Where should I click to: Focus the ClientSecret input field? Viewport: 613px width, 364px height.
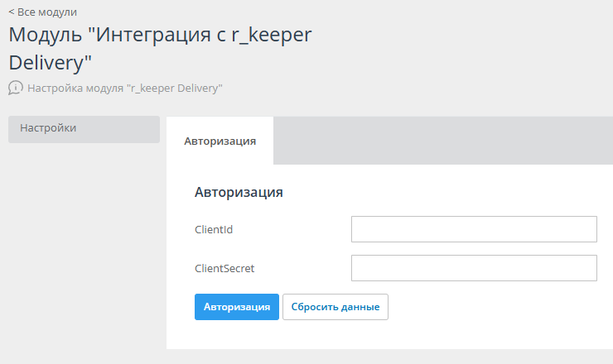(x=474, y=268)
